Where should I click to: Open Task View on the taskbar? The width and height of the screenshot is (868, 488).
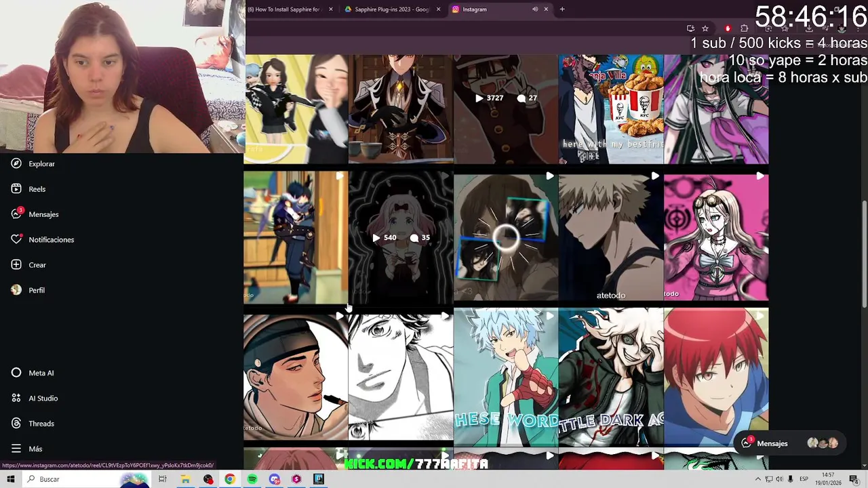pyautogui.click(x=163, y=479)
